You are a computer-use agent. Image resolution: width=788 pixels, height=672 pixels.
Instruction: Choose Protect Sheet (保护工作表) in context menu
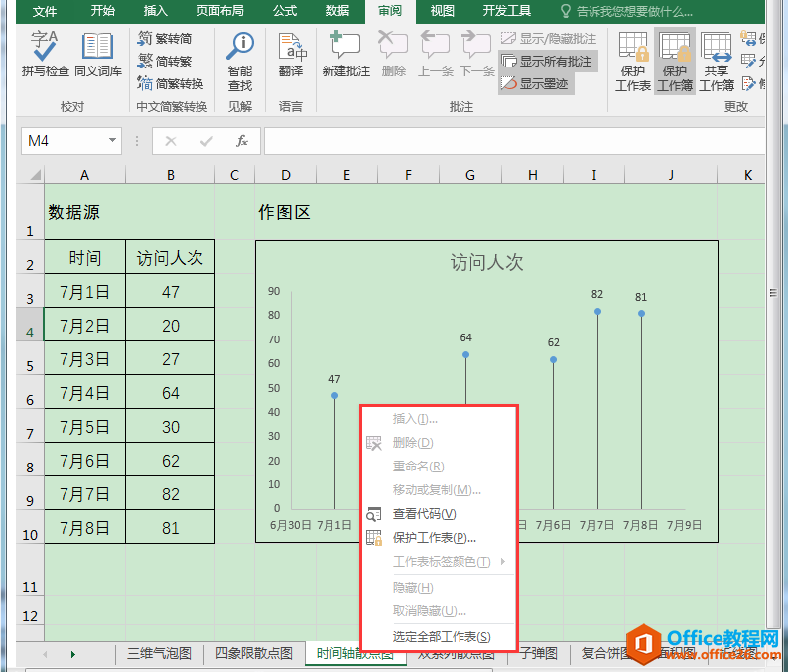tap(434, 538)
